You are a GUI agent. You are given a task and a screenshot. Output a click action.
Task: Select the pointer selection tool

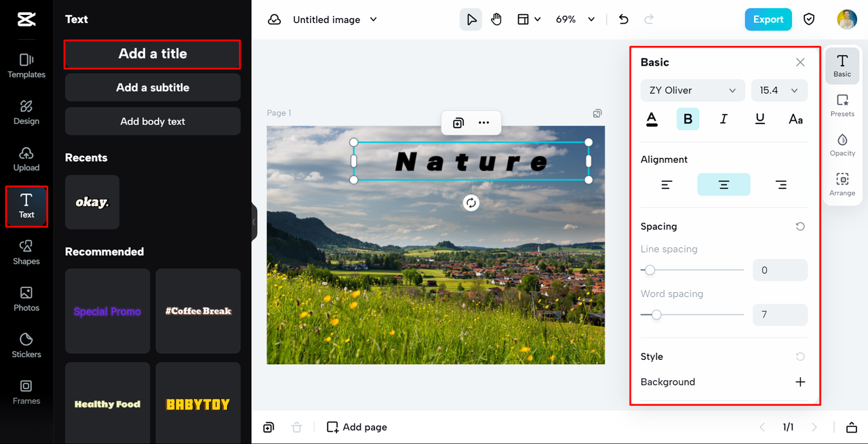coord(471,20)
